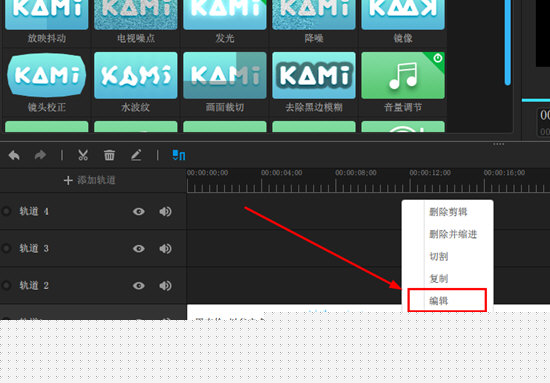Click the redo arrow in timeline toolbar

point(40,155)
